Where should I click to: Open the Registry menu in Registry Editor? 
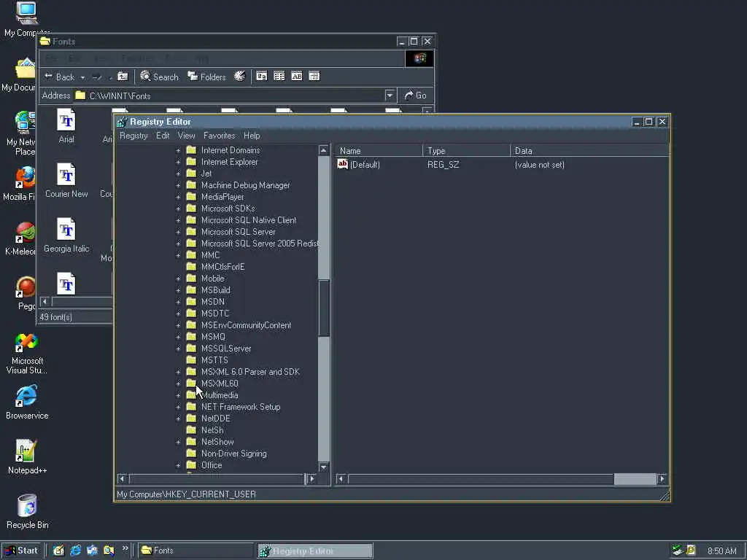tap(133, 136)
